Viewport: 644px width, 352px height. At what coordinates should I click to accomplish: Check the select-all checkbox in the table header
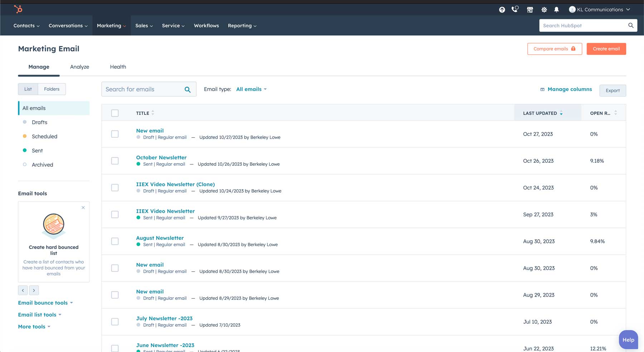pos(115,113)
